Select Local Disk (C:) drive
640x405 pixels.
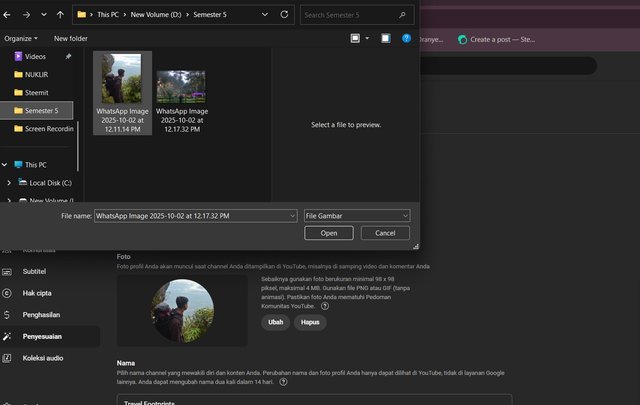[50, 183]
